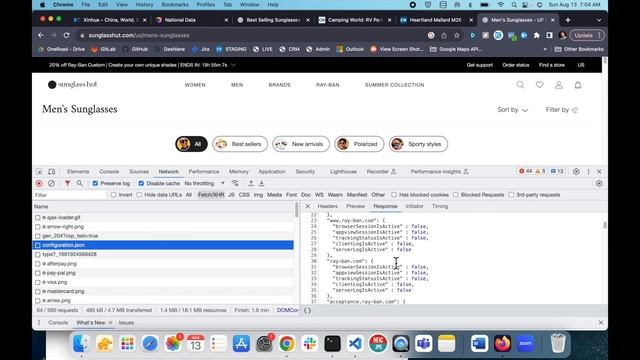Image resolution: width=640 pixels, height=360 pixels.
Task: Enable 3rd-party requests checkbox
Action: pyautogui.click(x=511, y=195)
